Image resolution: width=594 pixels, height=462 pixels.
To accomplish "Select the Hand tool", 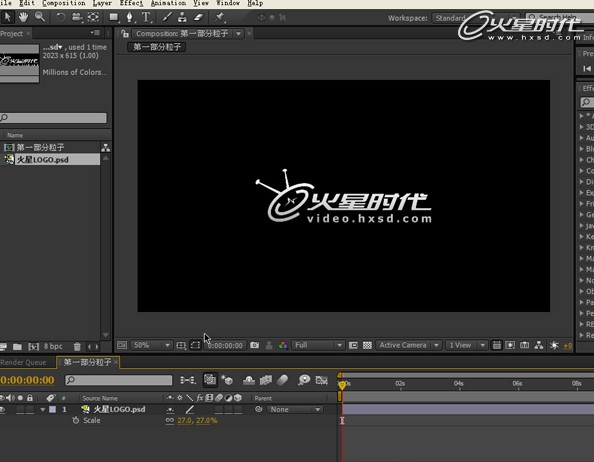I will click(23, 17).
